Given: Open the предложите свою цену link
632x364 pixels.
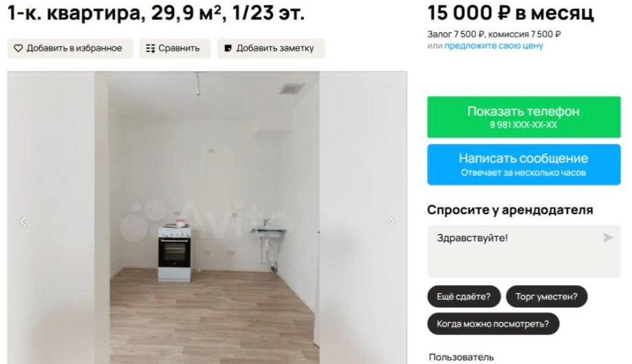Looking at the screenshot, I should (x=493, y=46).
